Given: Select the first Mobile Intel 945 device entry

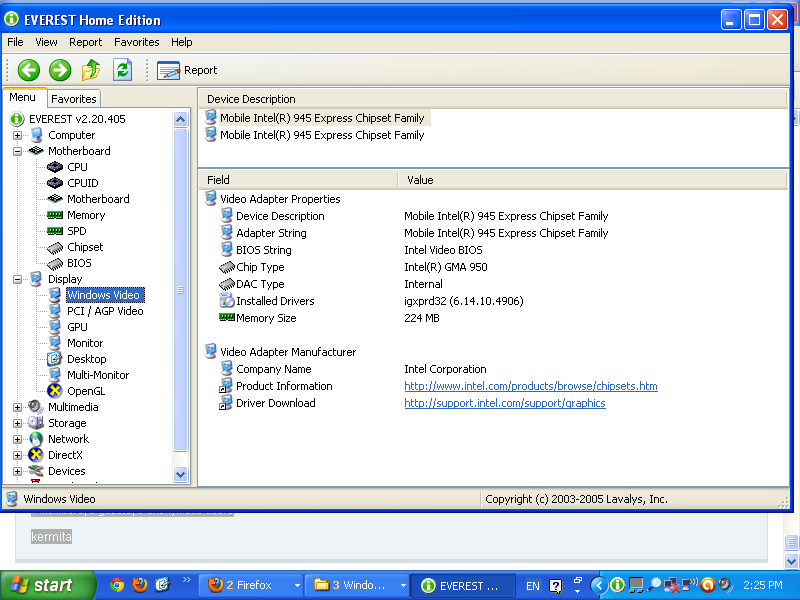Looking at the screenshot, I should [322, 118].
